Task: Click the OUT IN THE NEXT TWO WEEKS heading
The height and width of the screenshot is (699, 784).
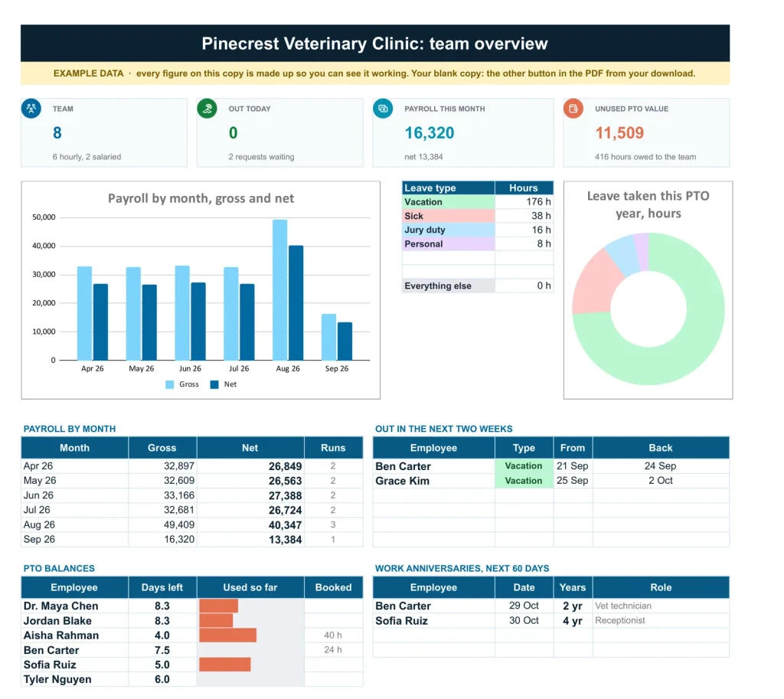Action: pyautogui.click(x=444, y=429)
